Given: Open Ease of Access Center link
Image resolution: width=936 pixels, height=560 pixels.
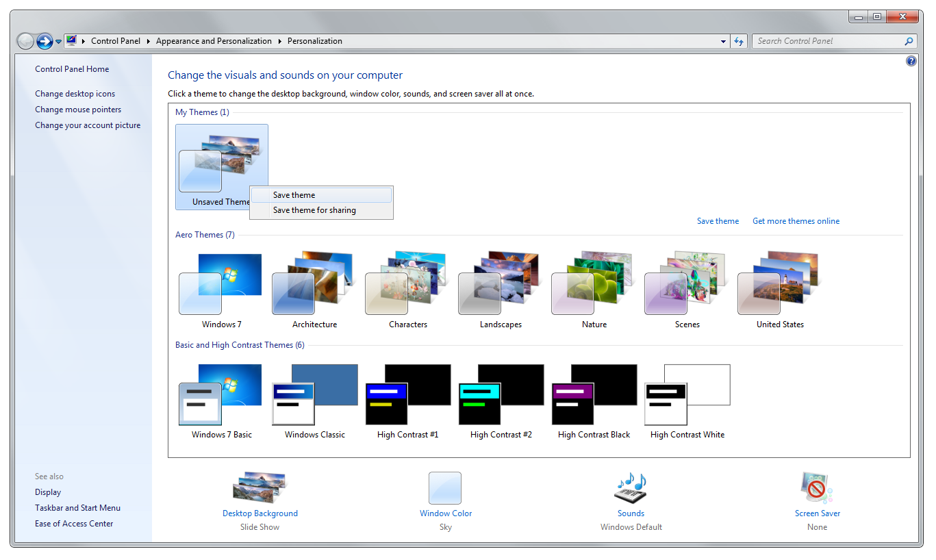Looking at the screenshot, I should [74, 524].
